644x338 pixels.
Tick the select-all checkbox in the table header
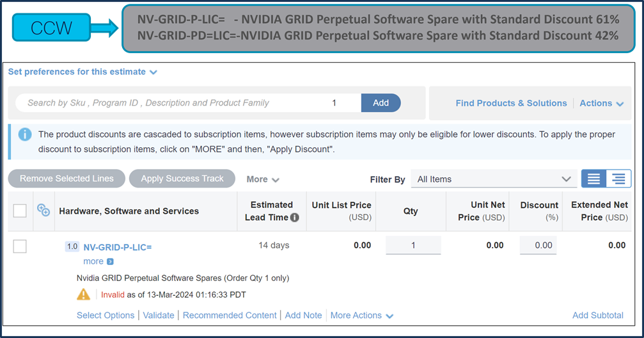[x=20, y=211]
